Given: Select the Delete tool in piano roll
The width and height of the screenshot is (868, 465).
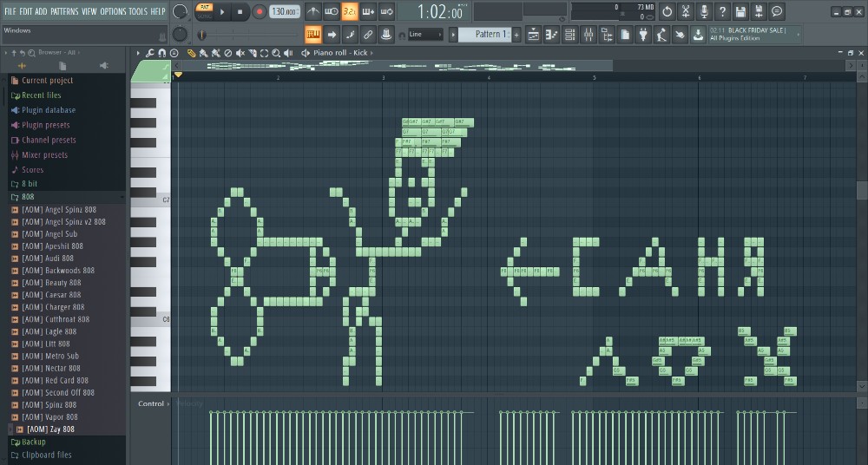Looking at the screenshot, I should click(227, 53).
